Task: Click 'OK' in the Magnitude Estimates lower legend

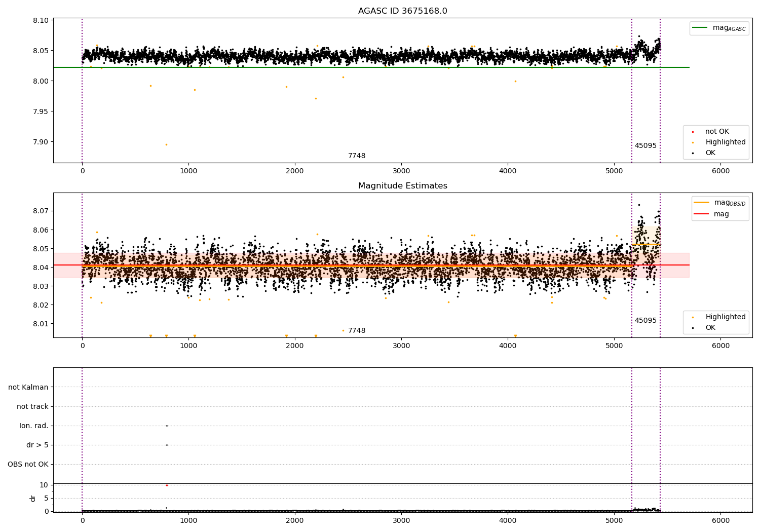Action: (x=710, y=328)
